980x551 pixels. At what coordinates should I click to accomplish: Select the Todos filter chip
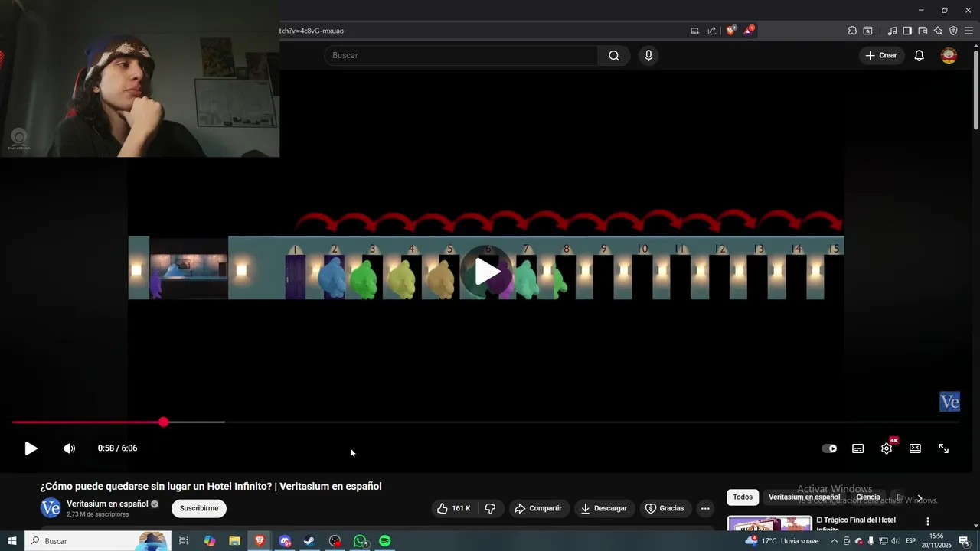click(743, 497)
